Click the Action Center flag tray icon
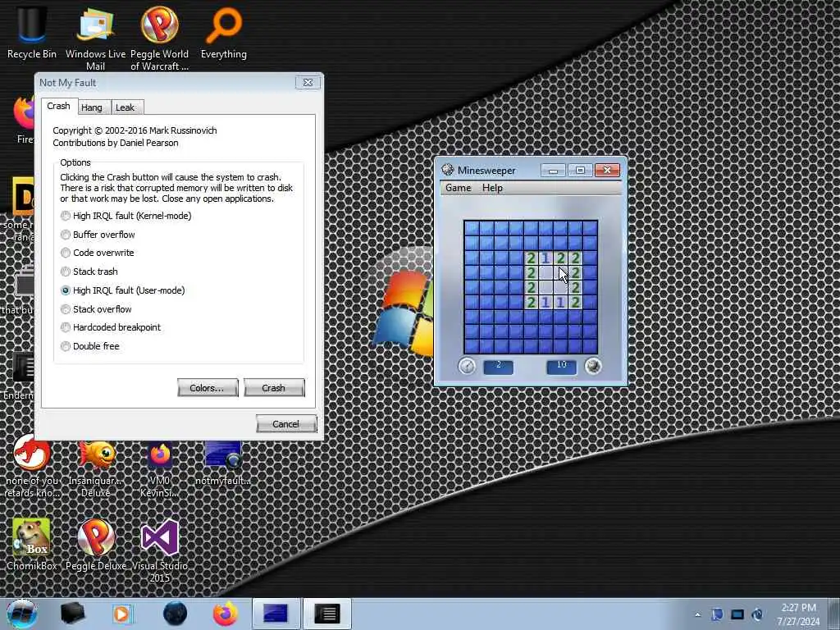The height and width of the screenshot is (630, 840). (x=717, y=614)
